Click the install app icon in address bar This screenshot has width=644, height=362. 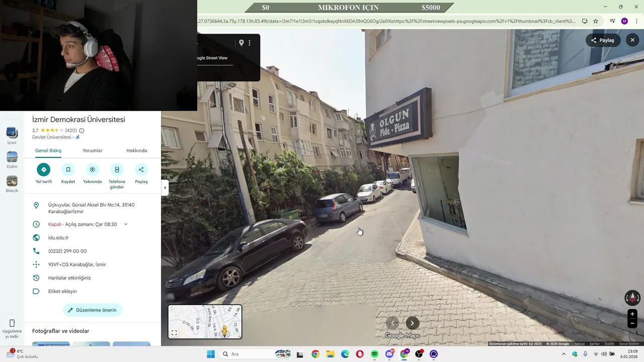click(x=585, y=21)
